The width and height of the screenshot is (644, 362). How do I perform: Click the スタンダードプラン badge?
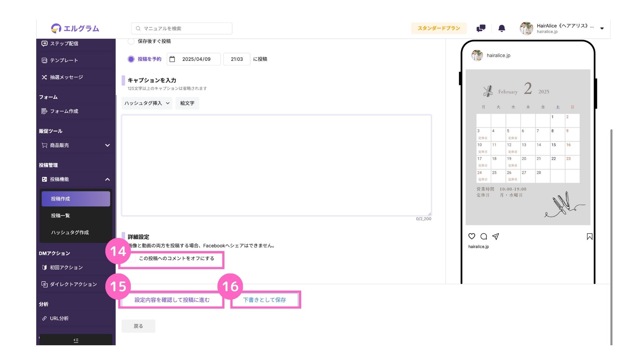coord(439,28)
